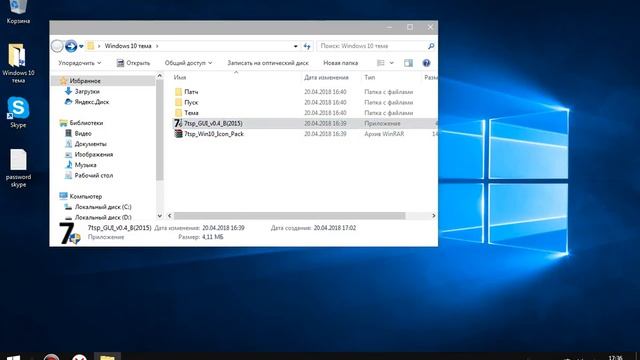This screenshot has height=360, width=640.
Task: Click the search magnifier icon
Action: [x=431, y=46]
